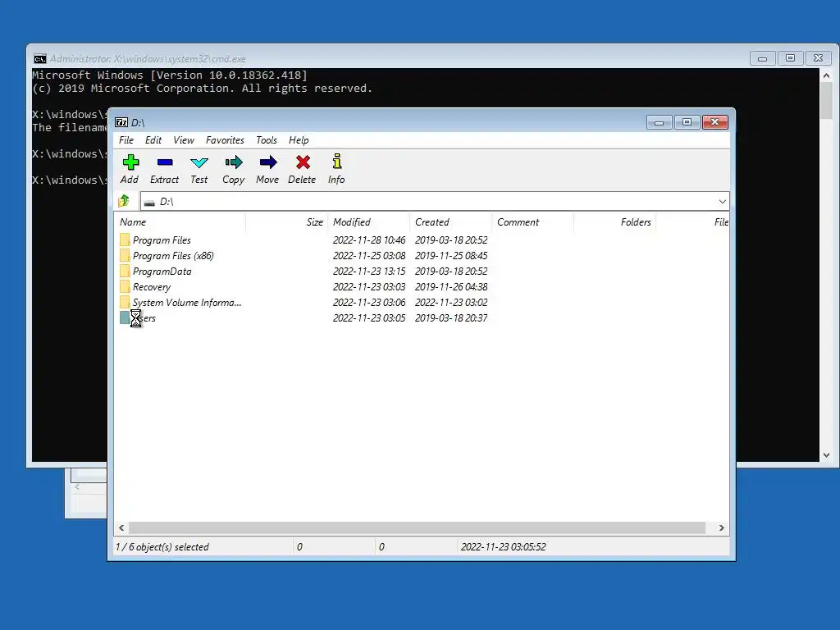Click '1 / 6 object(s) selected' status text
840x630 pixels.
(162, 547)
